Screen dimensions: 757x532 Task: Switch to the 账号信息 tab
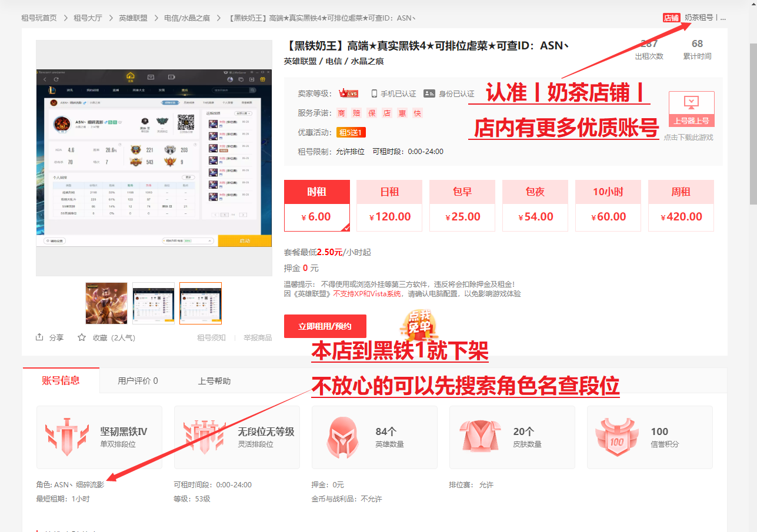coord(61,380)
